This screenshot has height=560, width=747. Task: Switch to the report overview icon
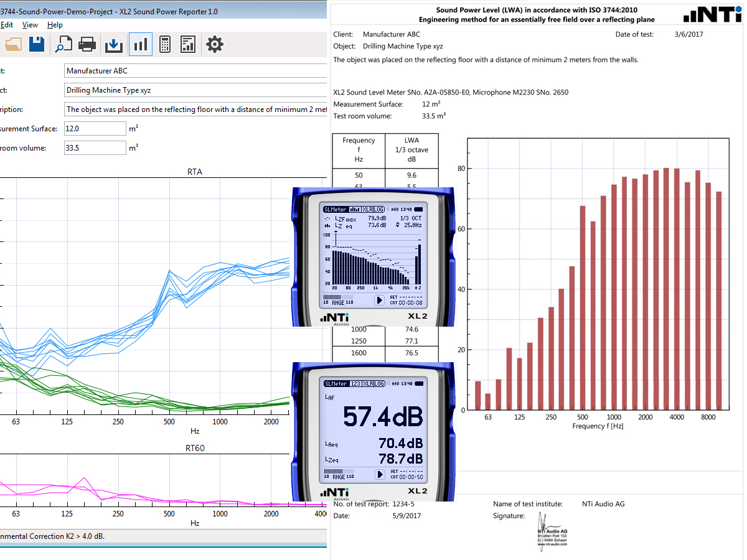click(x=188, y=44)
